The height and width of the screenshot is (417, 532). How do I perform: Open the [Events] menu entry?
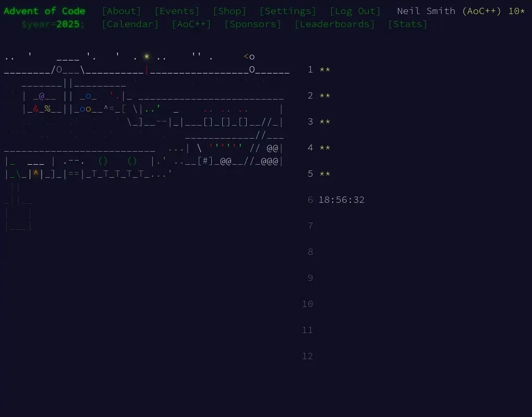tap(176, 10)
